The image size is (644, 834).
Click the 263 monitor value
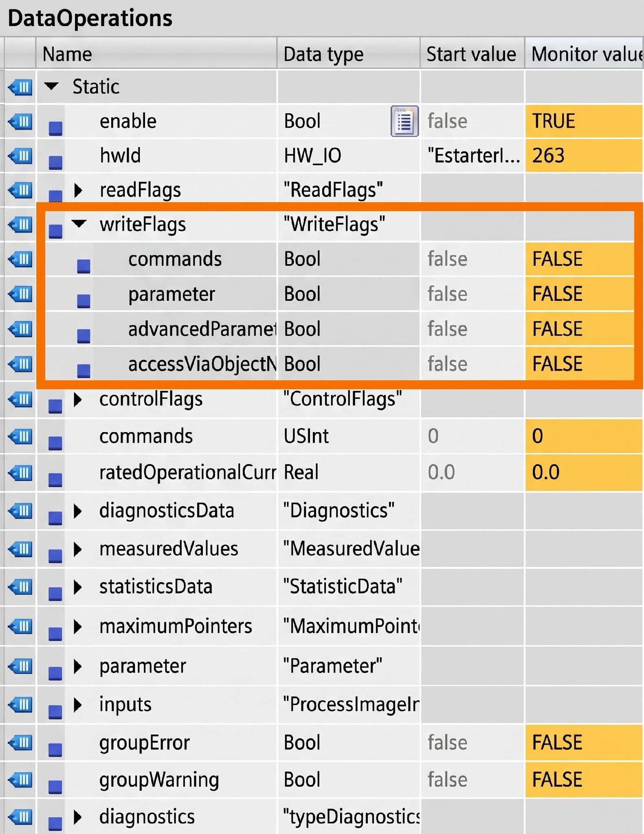[x=584, y=156]
